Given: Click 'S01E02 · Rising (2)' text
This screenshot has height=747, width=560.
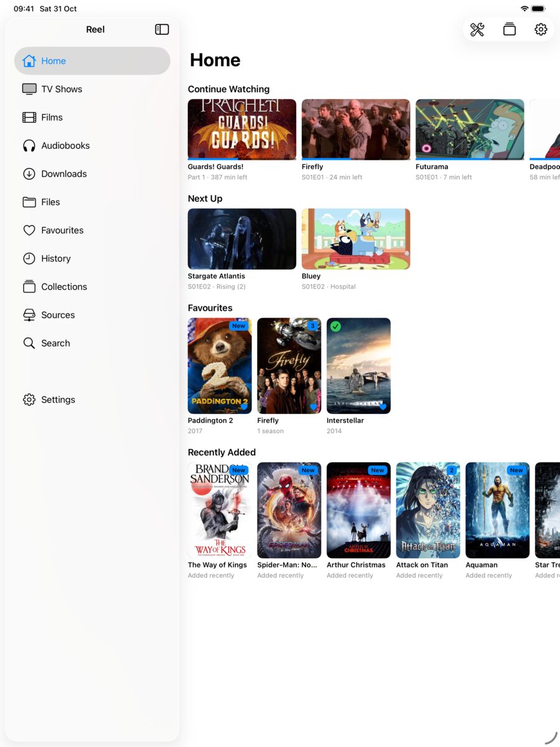Looking at the screenshot, I should pos(217,287).
